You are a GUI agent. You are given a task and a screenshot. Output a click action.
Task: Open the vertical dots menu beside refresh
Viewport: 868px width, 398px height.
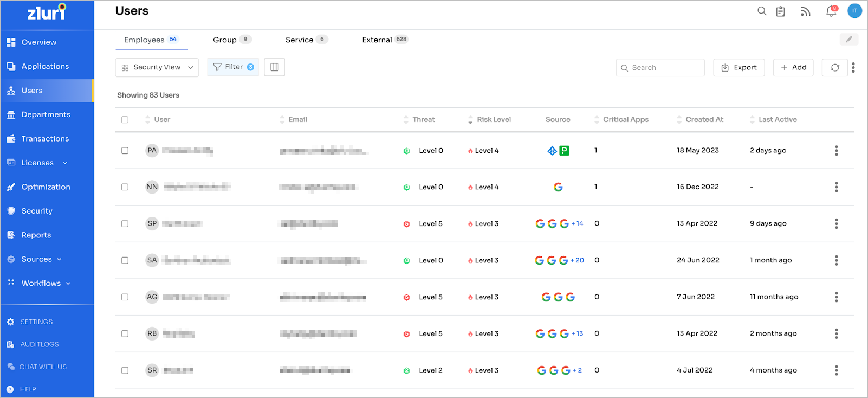pyautogui.click(x=853, y=67)
